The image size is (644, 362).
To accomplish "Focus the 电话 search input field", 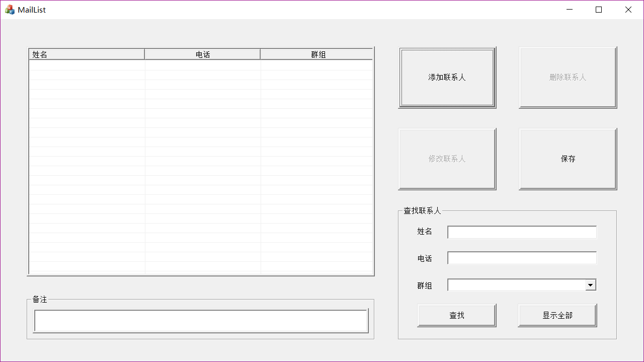I will 522,258.
